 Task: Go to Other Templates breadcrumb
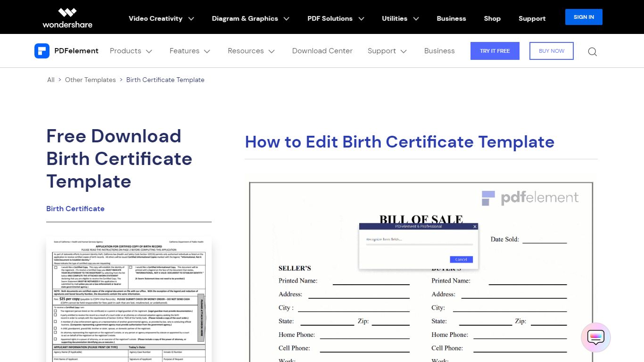click(91, 80)
